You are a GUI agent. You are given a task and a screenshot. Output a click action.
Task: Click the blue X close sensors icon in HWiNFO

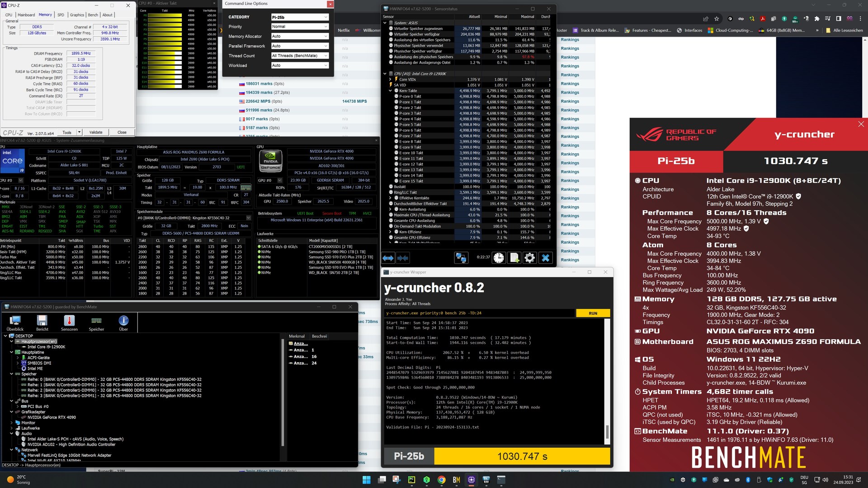[x=546, y=258]
